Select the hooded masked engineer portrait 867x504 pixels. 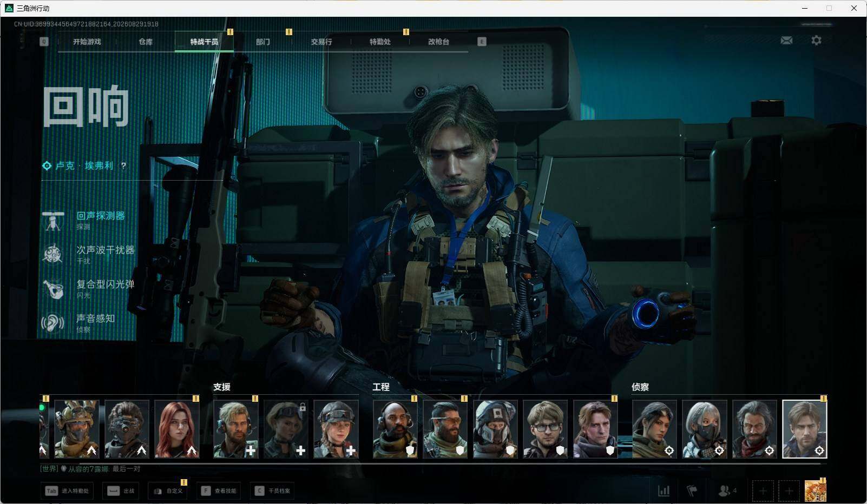coord(495,429)
